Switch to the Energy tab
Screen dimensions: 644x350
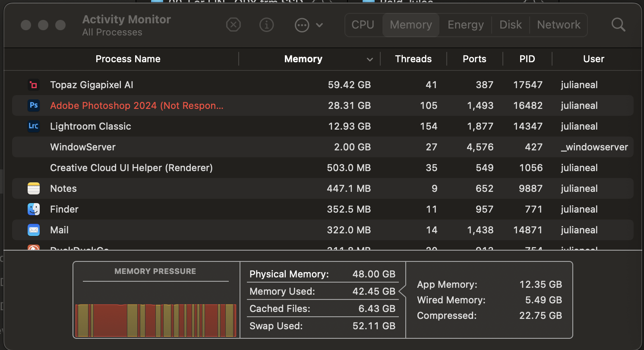[465, 25]
